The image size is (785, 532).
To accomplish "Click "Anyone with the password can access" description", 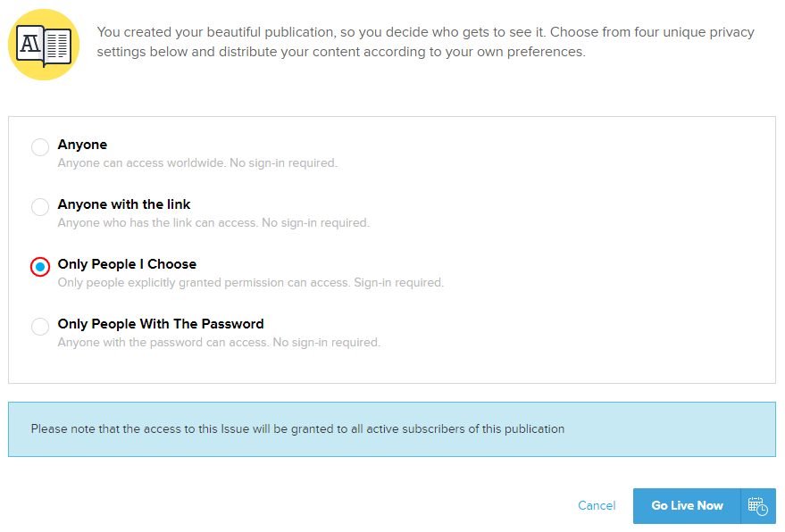I will [x=219, y=343].
